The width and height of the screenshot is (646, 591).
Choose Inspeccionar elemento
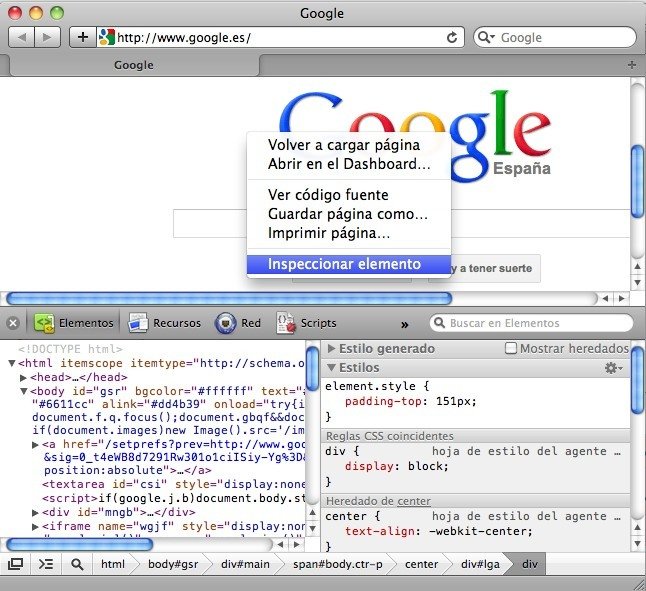(x=349, y=264)
